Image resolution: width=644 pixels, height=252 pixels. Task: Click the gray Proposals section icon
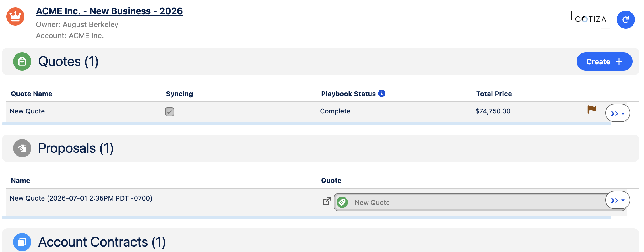pyautogui.click(x=22, y=148)
